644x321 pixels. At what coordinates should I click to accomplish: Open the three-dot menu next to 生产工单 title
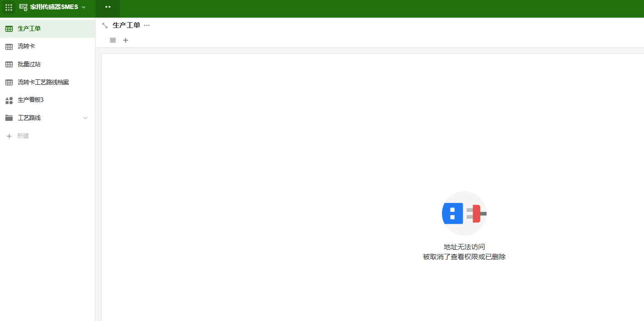click(x=147, y=25)
